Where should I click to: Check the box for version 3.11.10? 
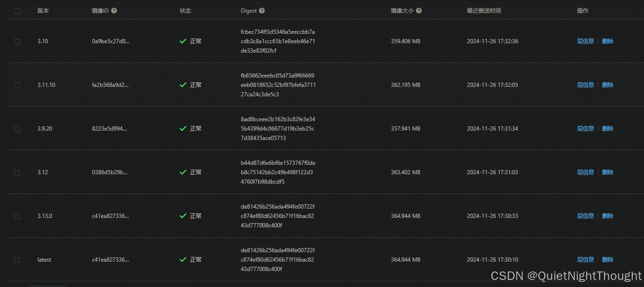(x=17, y=85)
